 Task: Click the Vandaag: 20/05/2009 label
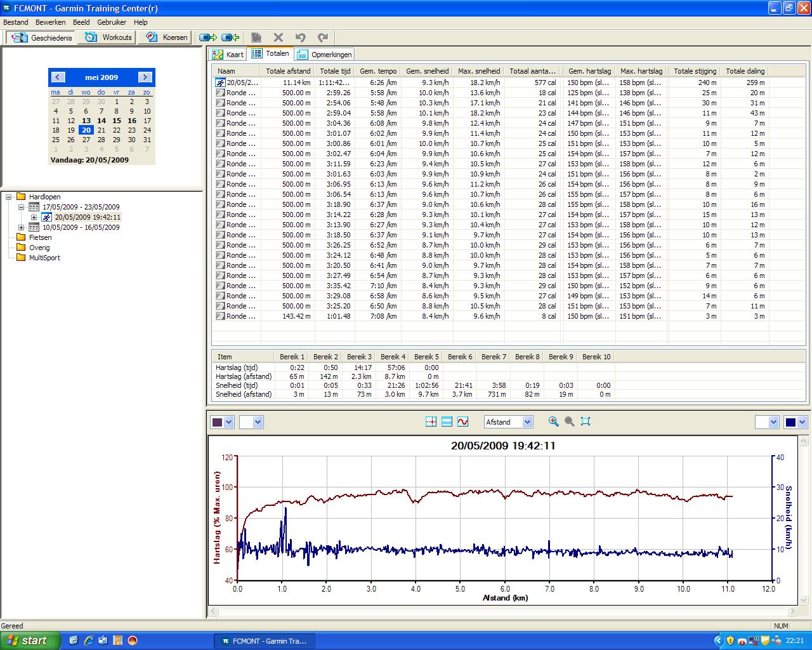tap(89, 160)
